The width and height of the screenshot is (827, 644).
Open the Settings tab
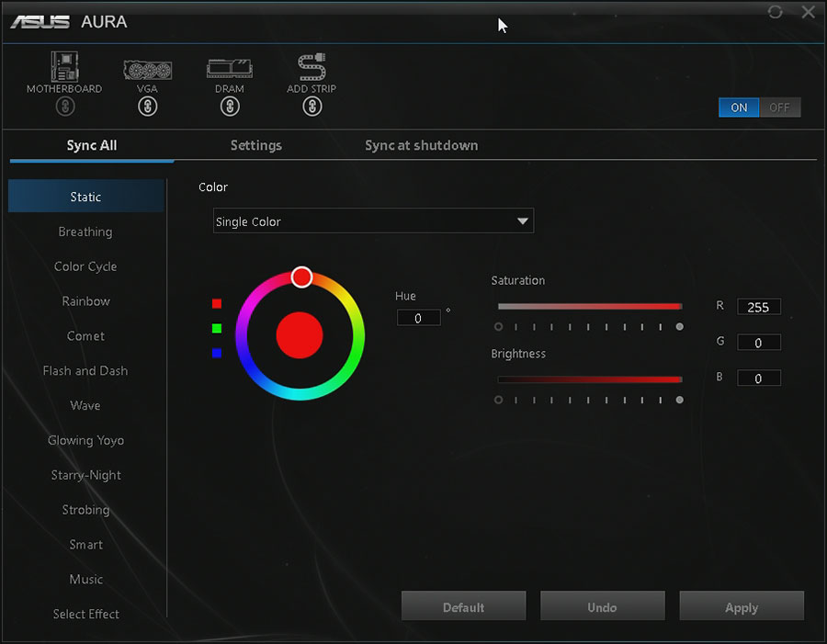256,145
